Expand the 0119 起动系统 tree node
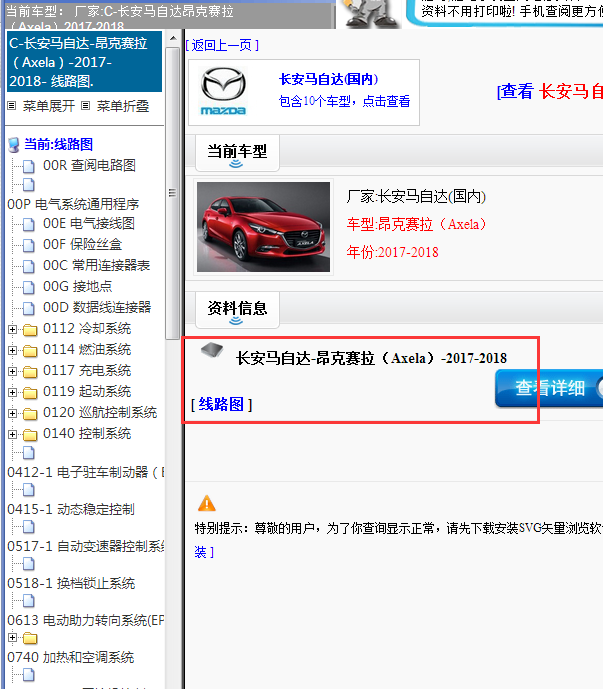Image resolution: width=603 pixels, height=689 pixels. click(x=12, y=392)
